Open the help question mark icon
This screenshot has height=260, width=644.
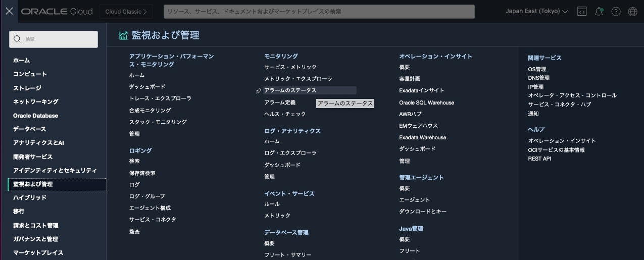pos(616,12)
